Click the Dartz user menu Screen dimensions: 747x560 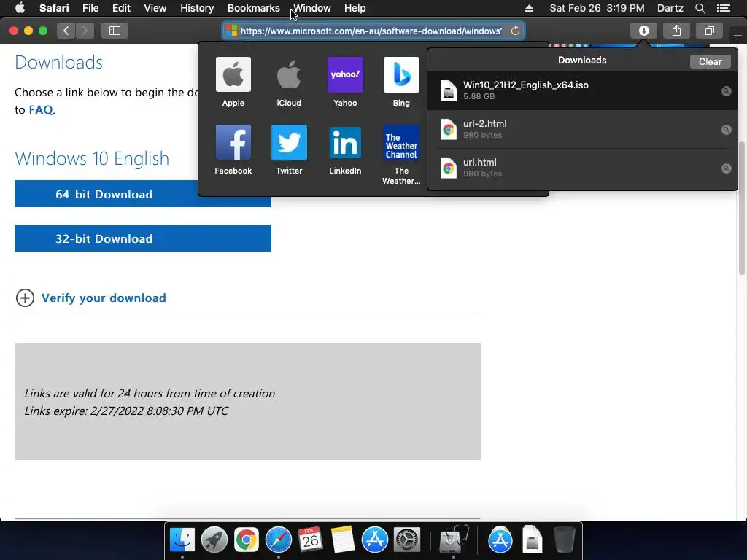[670, 8]
